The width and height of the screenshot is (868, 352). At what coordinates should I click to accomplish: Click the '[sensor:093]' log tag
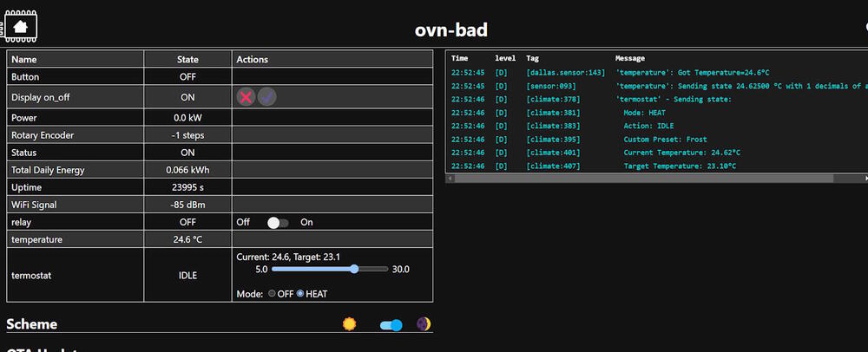point(551,86)
